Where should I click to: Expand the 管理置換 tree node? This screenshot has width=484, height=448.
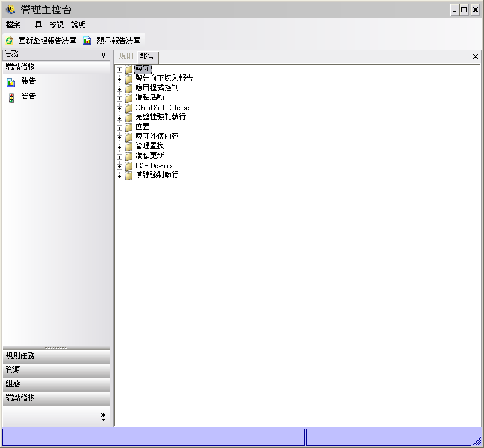119,147
